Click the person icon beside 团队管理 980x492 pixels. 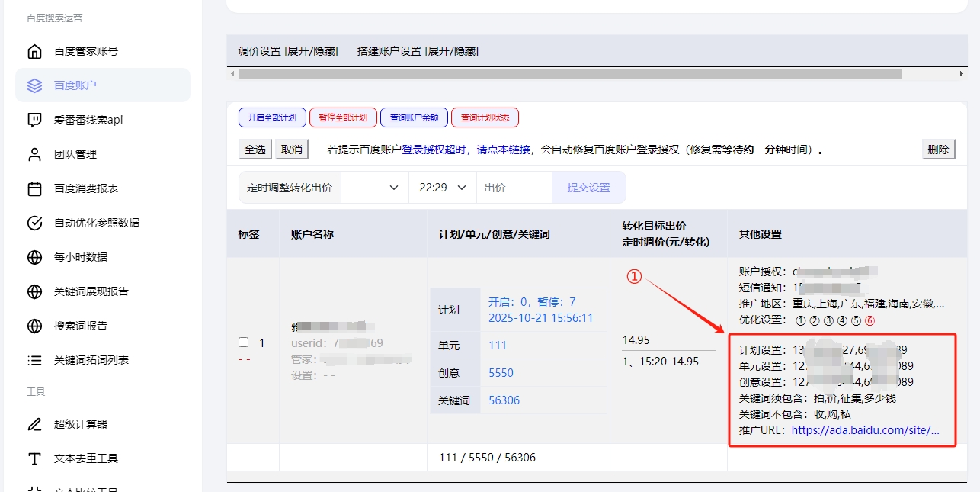[x=34, y=154]
